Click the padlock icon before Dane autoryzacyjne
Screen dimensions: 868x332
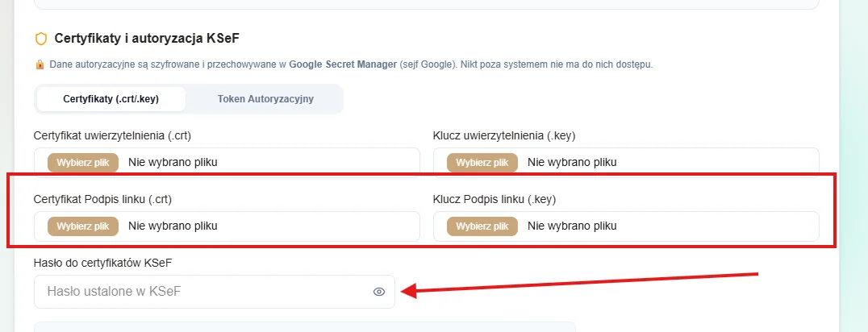pyautogui.click(x=40, y=64)
